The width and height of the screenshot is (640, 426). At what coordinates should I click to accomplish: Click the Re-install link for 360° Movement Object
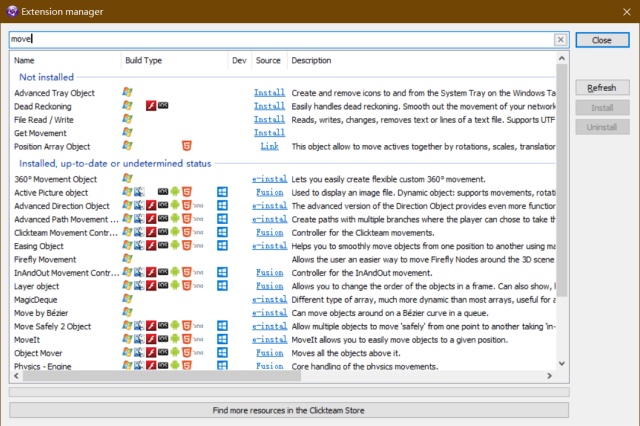click(269, 179)
